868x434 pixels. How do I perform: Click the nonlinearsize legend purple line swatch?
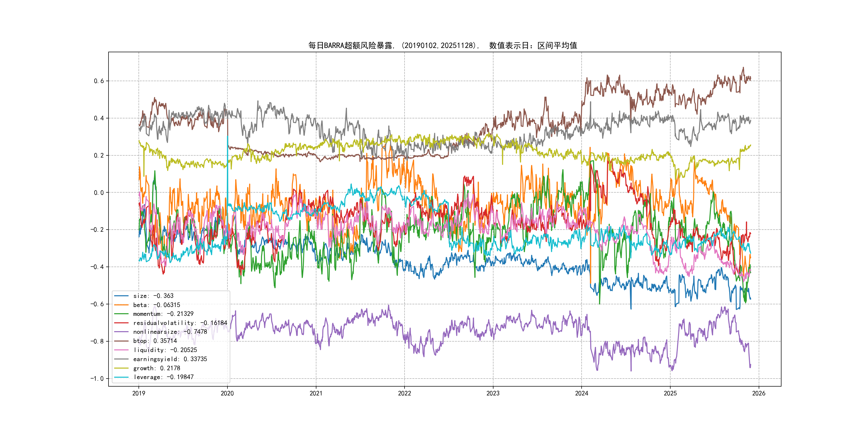click(121, 332)
